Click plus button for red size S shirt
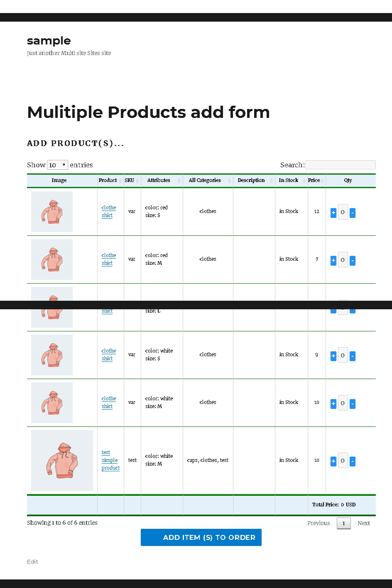The width and height of the screenshot is (392, 588). click(x=333, y=213)
